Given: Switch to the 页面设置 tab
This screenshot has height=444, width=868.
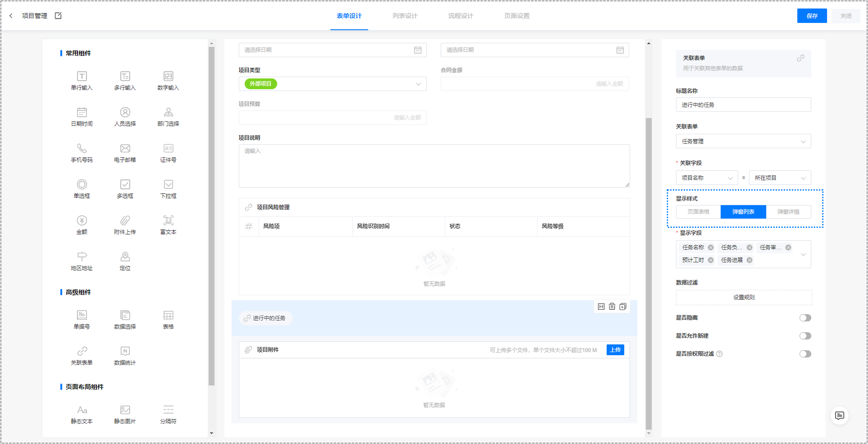Looking at the screenshot, I should pos(517,16).
